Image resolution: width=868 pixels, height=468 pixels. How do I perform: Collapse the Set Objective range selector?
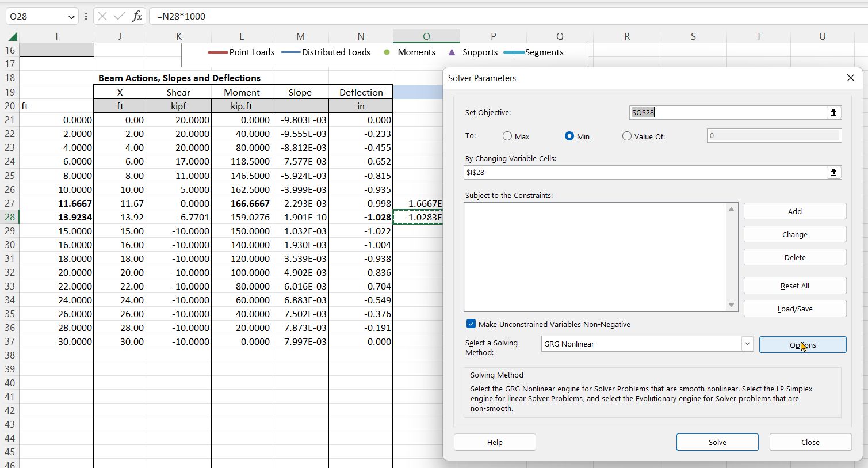[833, 112]
